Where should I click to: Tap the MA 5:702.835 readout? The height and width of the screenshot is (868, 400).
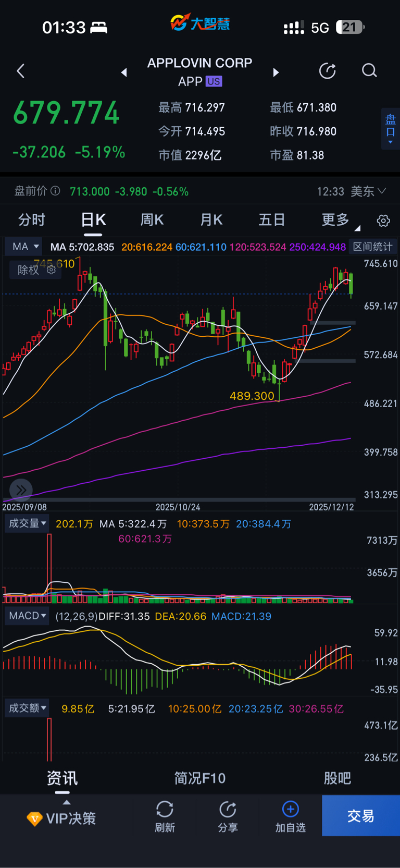tap(82, 247)
